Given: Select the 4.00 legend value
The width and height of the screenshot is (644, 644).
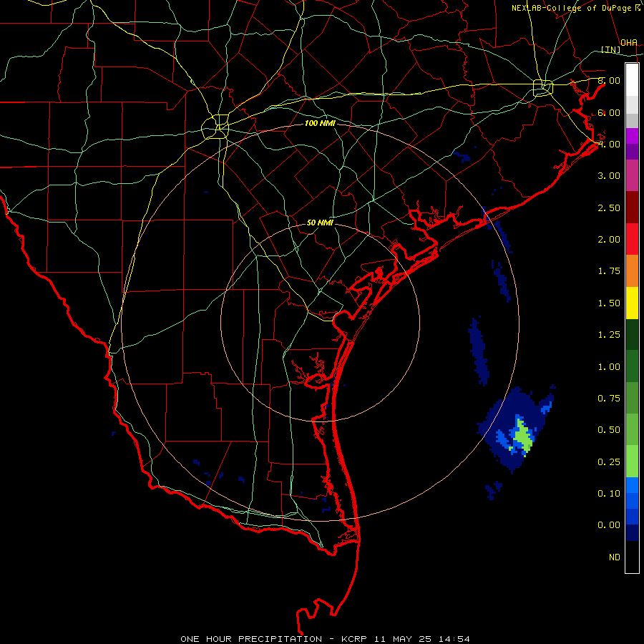Looking at the screenshot, I should pyautogui.click(x=609, y=144).
